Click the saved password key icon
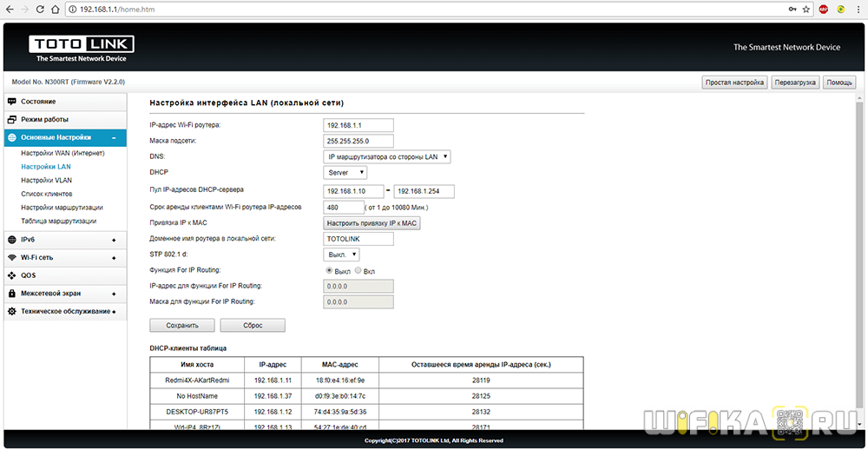 pyautogui.click(x=792, y=9)
